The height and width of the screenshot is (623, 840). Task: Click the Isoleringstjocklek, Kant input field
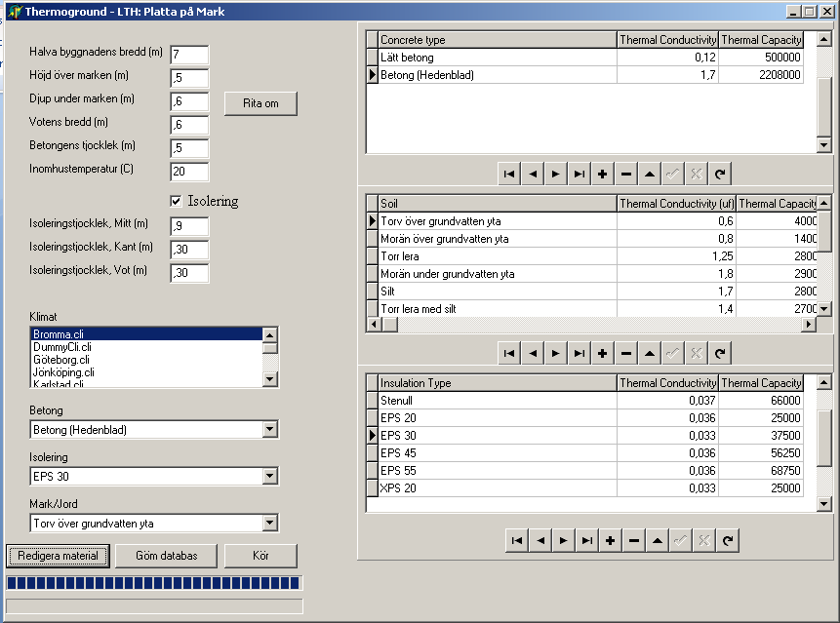[189, 250]
